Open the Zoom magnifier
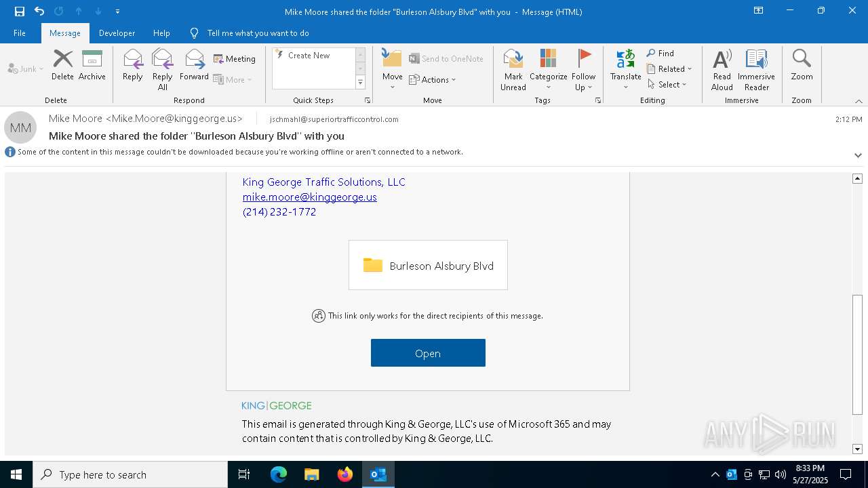The height and width of the screenshot is (488, 868). point(802,65)
